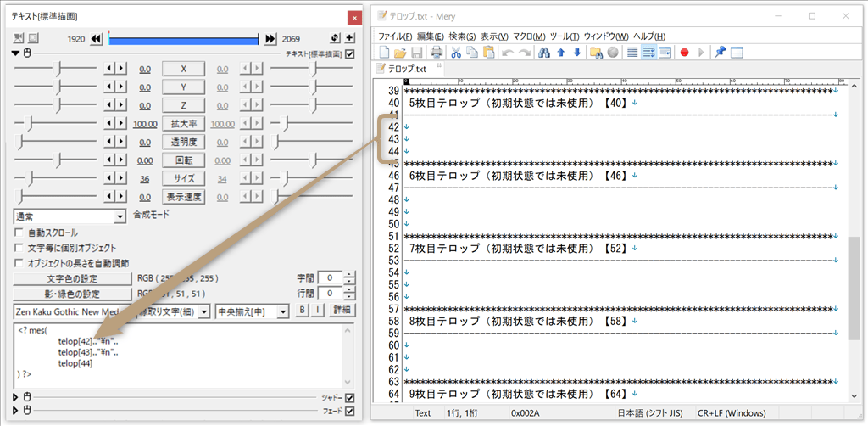868x426 pixels.
Task: Click the red record macro icon
Action: (x=684, y=53)
